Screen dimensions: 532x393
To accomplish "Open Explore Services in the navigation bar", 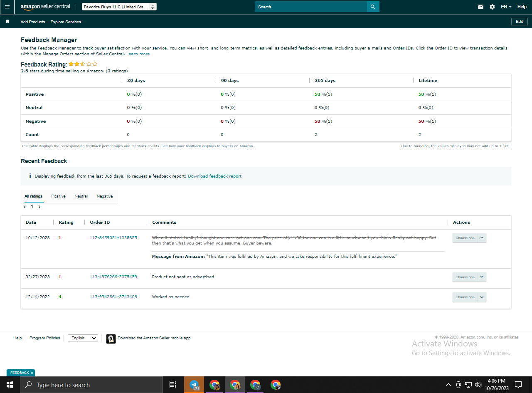I will pos(66,22).
